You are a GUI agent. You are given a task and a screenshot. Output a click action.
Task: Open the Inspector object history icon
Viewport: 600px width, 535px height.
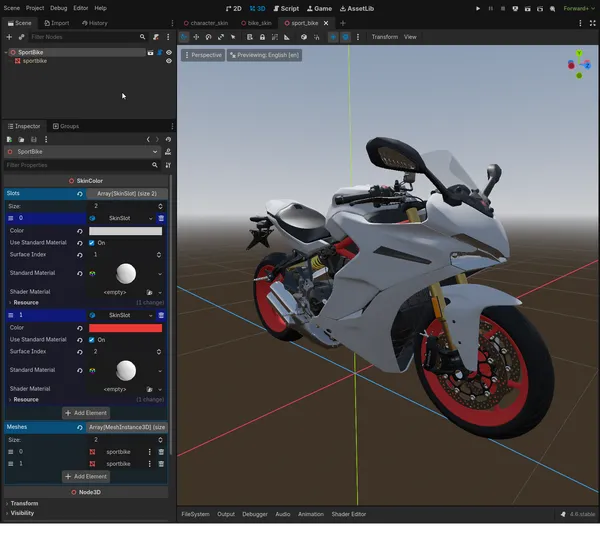[x=168, y=140]
